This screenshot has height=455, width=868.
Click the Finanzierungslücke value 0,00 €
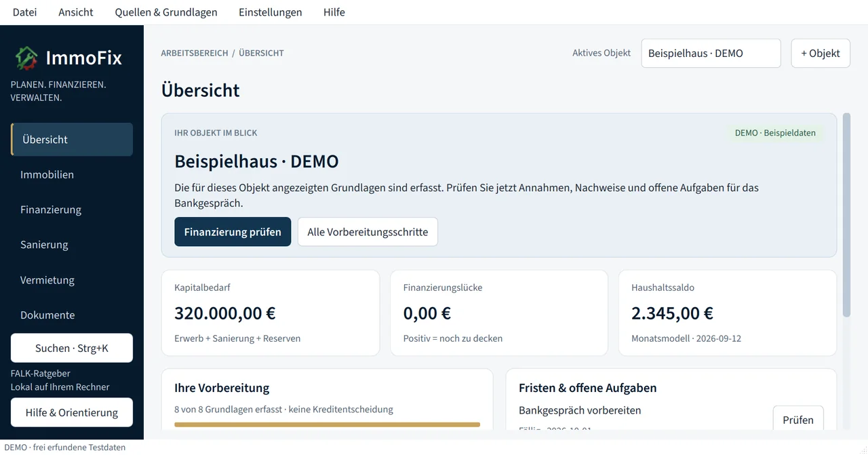pos(427,313)
